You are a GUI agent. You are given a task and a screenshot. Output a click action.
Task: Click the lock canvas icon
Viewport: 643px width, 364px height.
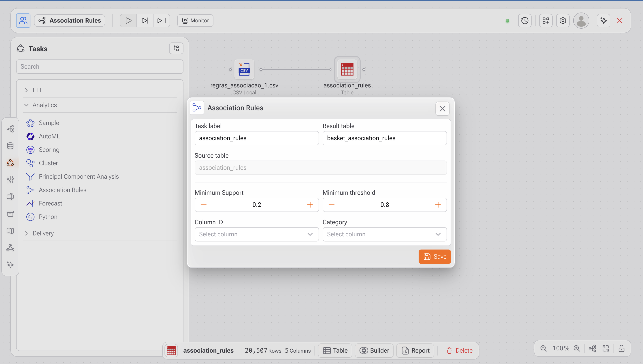(x=622, y=348)
